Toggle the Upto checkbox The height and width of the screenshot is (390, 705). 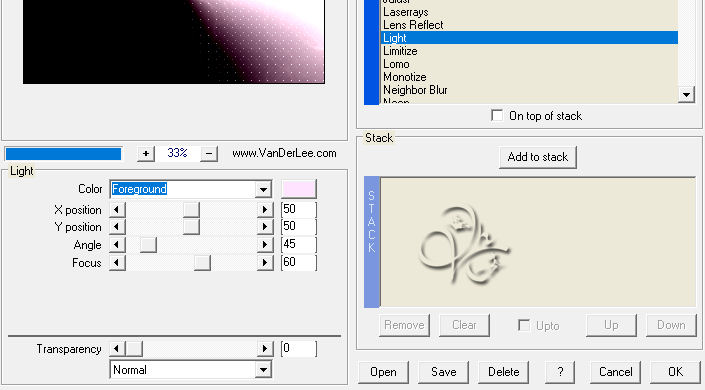tap(524, 325)
